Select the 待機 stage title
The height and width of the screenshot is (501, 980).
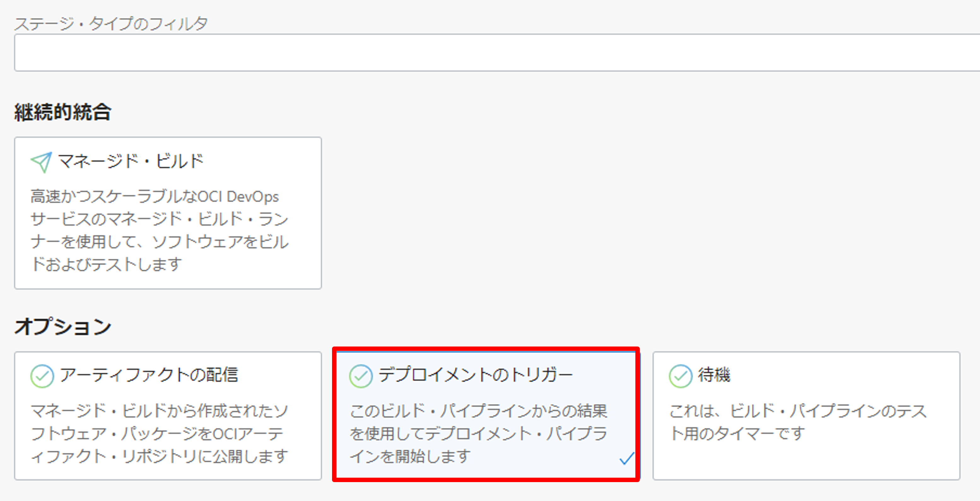tap(714, 375)
